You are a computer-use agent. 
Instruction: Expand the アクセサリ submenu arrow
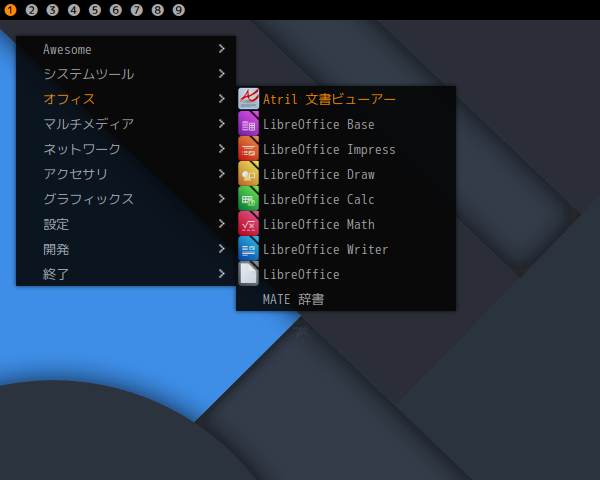222,174
